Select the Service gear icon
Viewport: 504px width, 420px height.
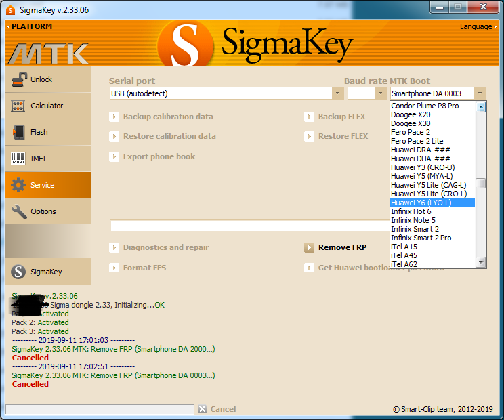tap(18, 185)
